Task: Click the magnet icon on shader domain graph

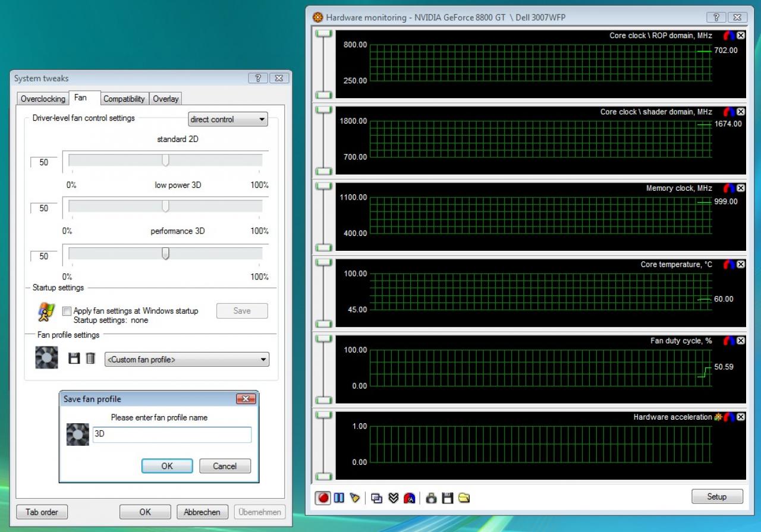Action: pos(729,112)
